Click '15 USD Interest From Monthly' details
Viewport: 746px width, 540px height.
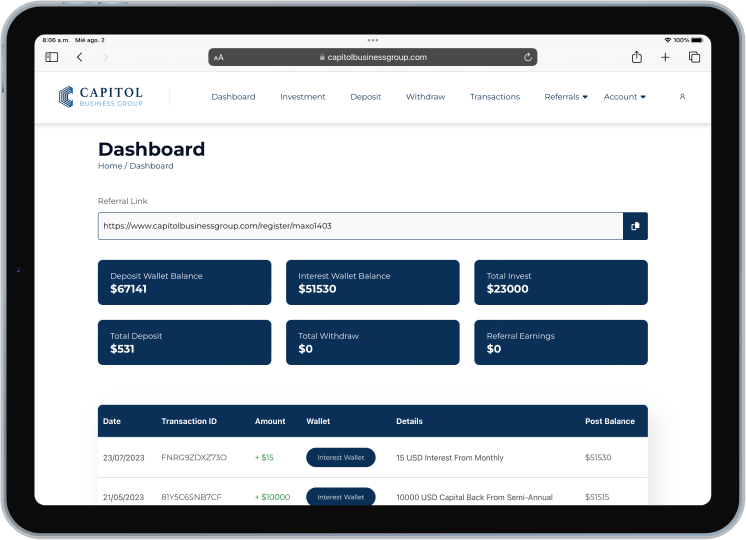(x=450, y=458)
